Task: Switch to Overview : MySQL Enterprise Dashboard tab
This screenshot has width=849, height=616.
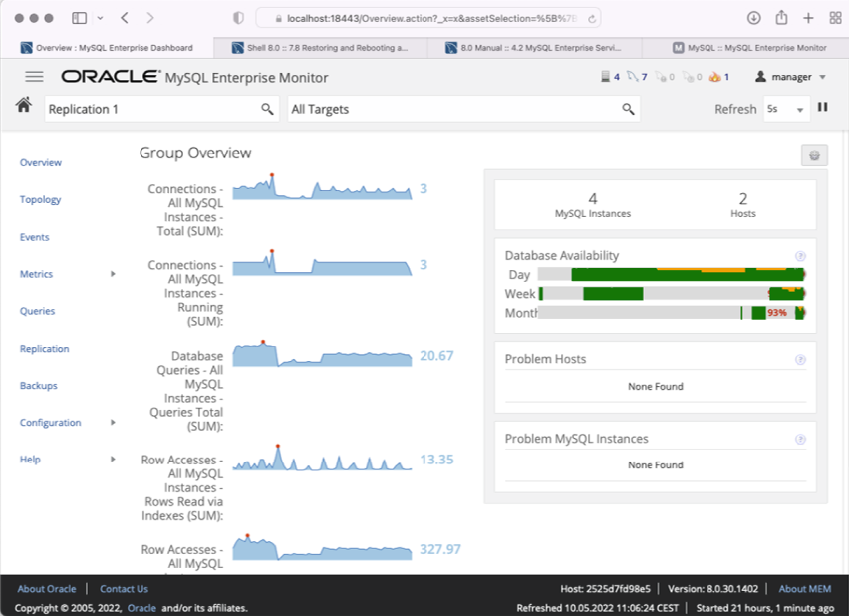Action: 107,48
